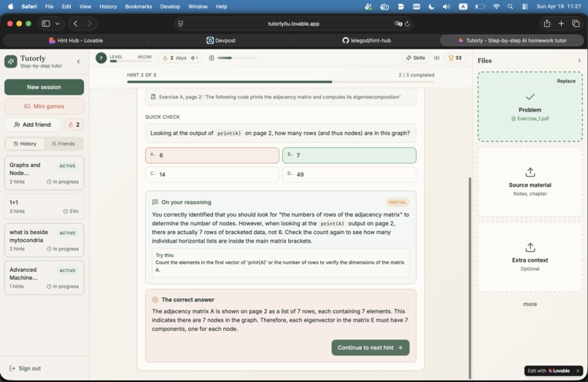Go back in Safari
Viewport: 588px width, 382px height.
tap(75, 23)
